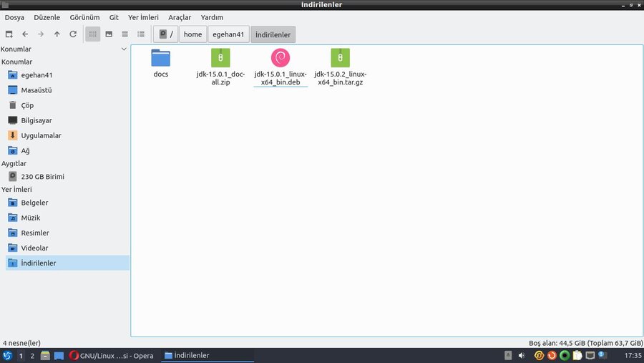Click the orange update tray icon

pyautogui.click(x=552, y=356)
